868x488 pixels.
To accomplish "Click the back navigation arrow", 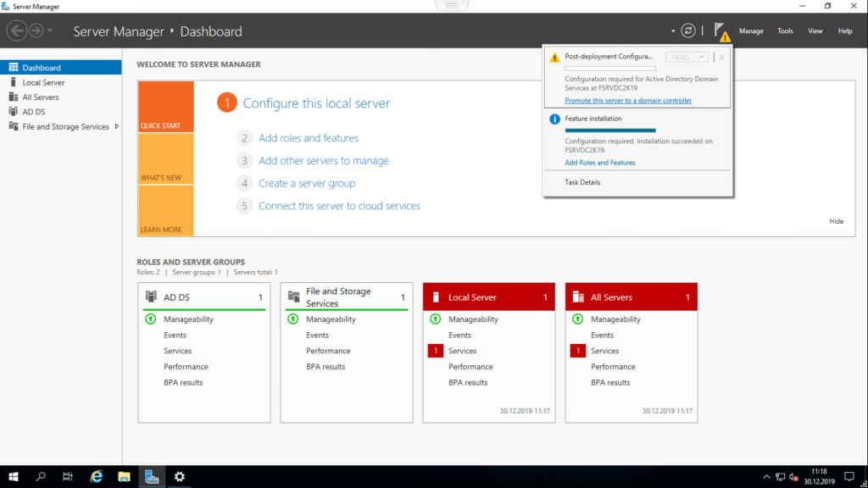I will pos(16,31).
